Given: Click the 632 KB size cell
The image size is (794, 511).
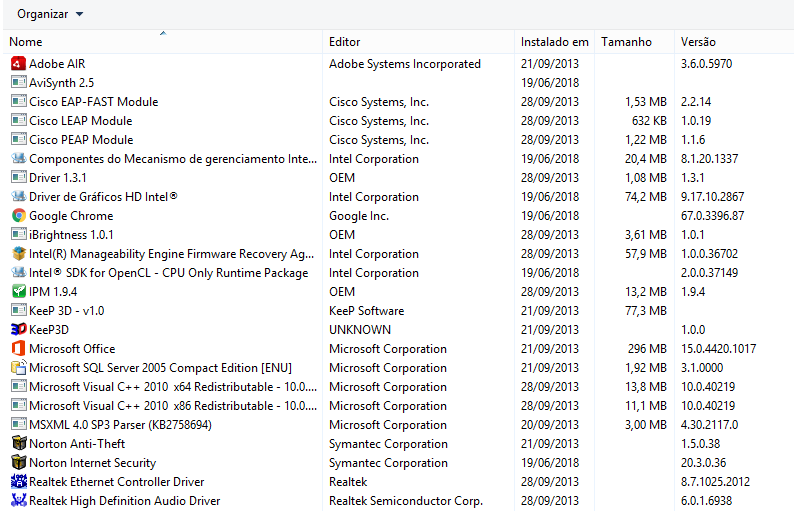Looking at the screenshot, I should point(649,121).
